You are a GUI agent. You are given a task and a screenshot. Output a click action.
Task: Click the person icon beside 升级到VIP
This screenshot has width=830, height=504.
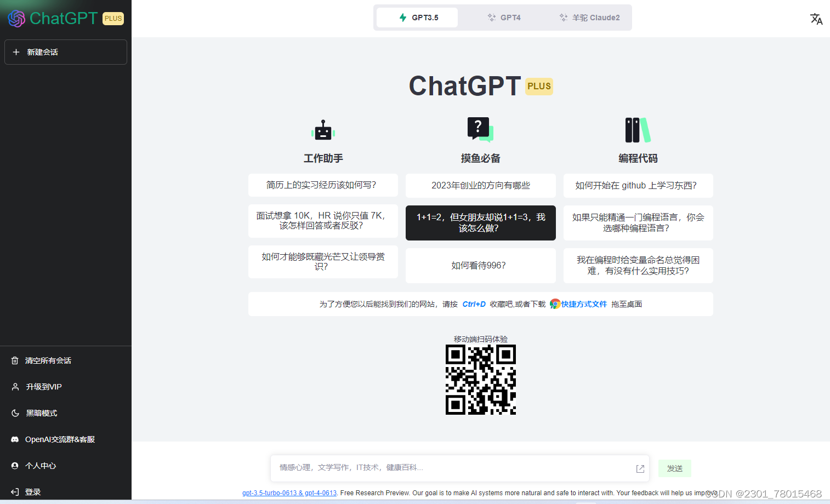[15, 387]
